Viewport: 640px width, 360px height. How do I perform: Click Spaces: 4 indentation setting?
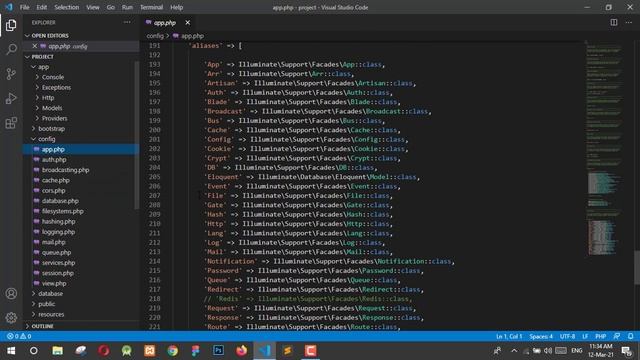pos(541,336)
